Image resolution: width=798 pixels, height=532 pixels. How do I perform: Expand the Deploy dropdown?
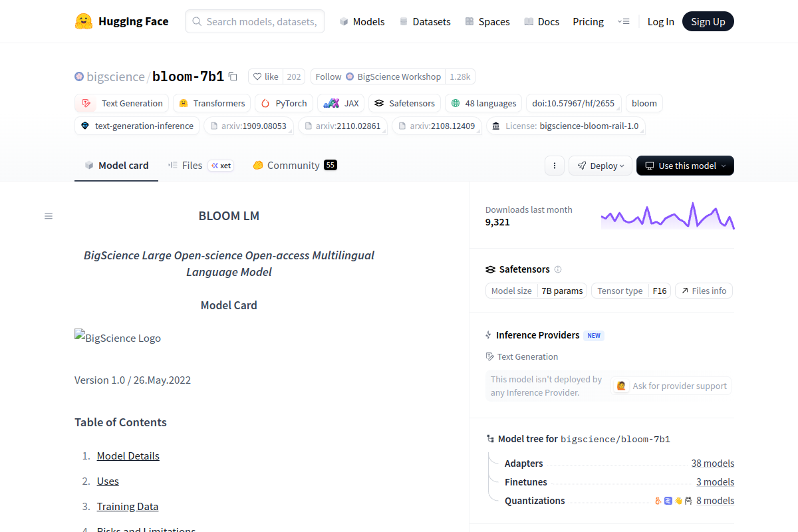600,166
